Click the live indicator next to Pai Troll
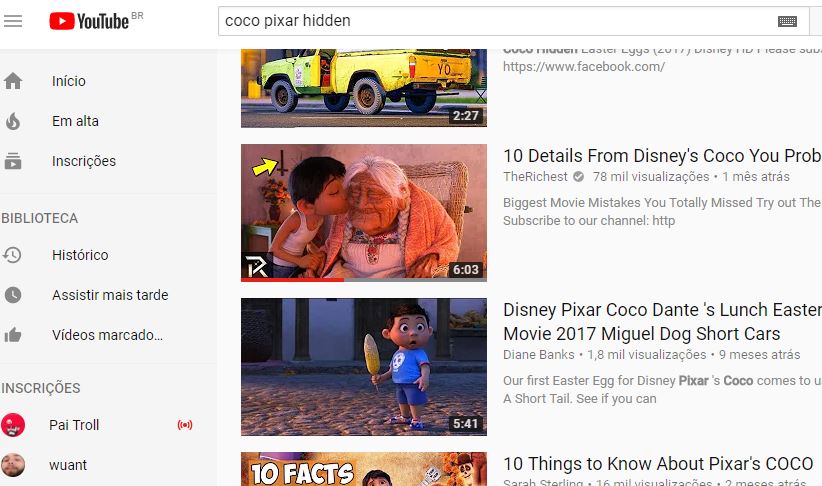822x486 pixels. click(x=185, y=425)
